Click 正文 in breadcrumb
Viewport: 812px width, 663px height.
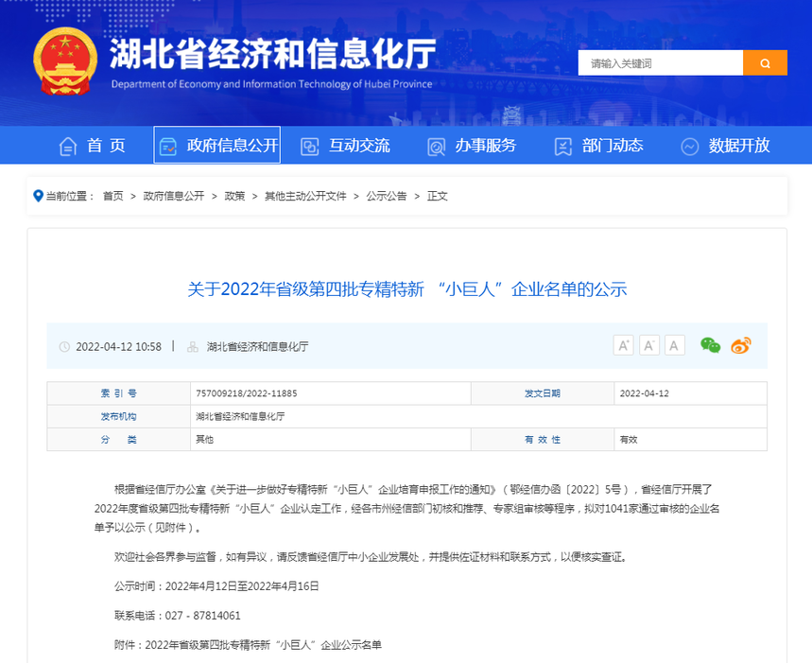coord(437,196)
